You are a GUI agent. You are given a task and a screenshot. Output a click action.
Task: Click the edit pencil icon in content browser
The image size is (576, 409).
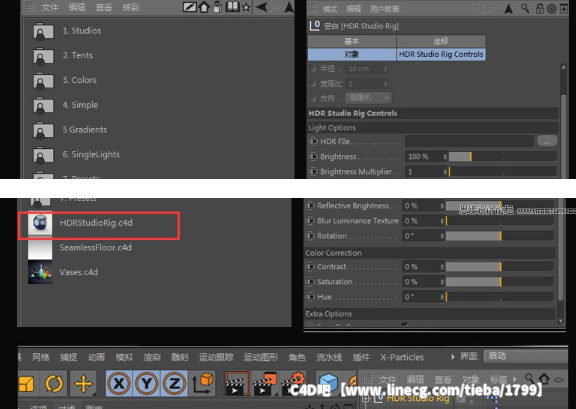(190, 7)
